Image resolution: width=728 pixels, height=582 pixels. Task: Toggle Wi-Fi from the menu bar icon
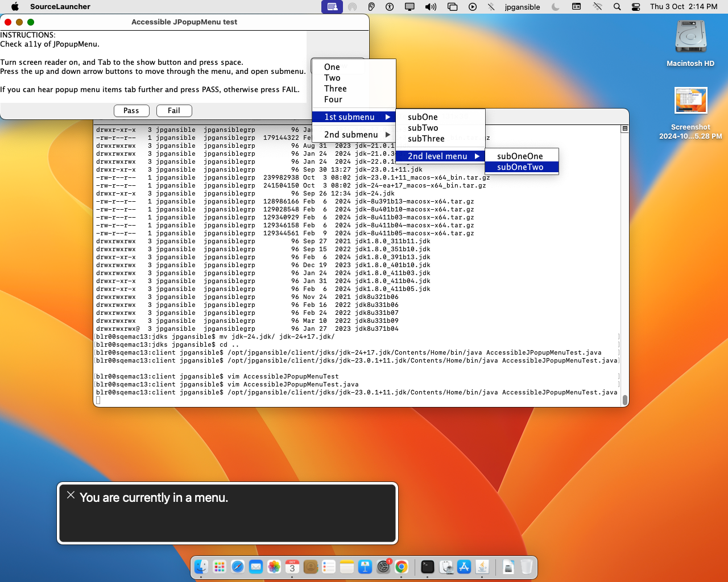pos(597,7)
